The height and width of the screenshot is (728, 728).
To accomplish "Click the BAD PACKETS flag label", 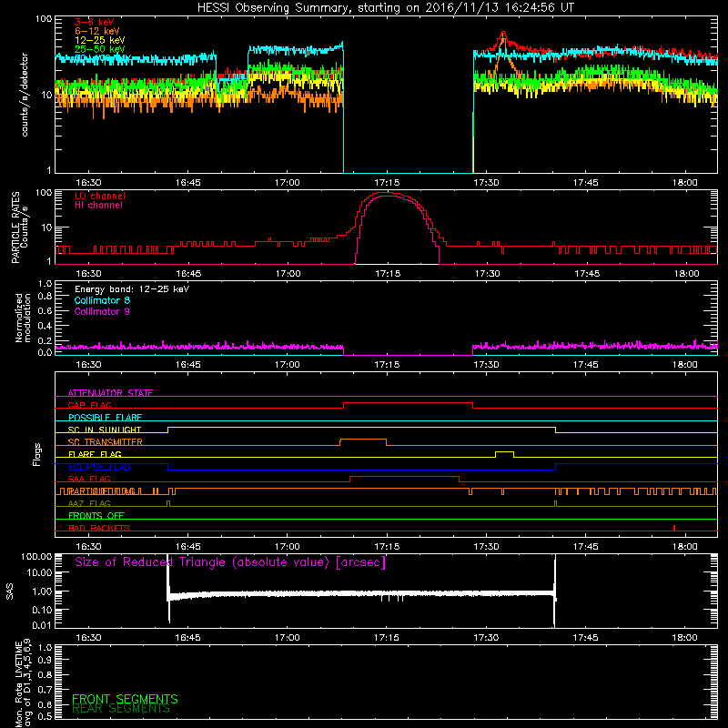I will [99, 528].
